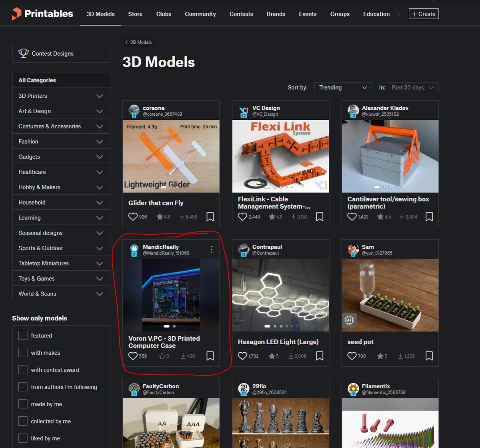Like the seed pot model

pyautogui.click(x=352, y=356)
